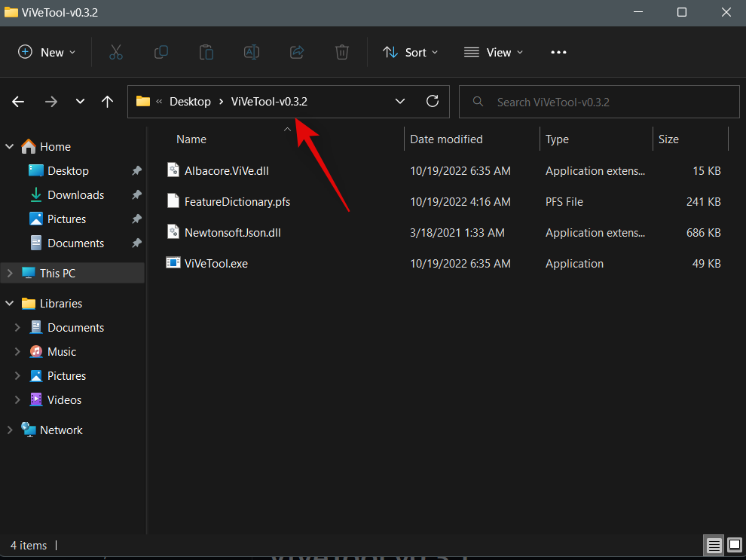Image resolution: width=746 pixels, height=560 pixels.
Task: Click the Cut scissors icon
Action: (x=115, y=52)
